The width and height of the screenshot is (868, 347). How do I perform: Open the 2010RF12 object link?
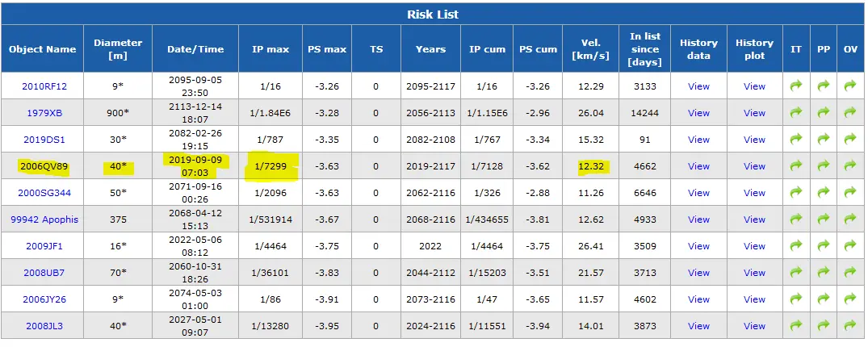tap(44, 86)
